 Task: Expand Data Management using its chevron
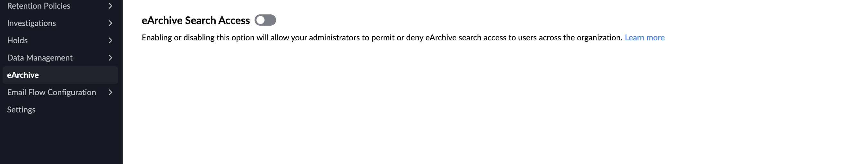tap(110, 58)
